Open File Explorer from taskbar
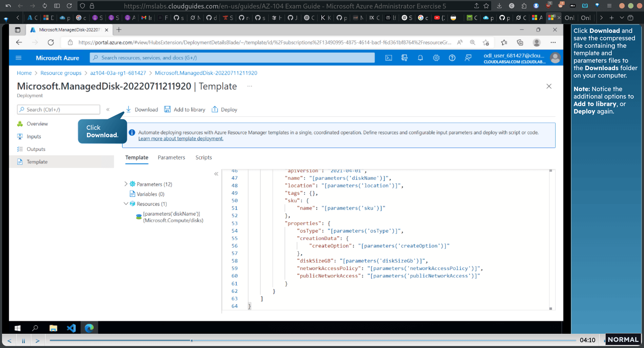The image size is (644, 348). [x=53, y=328]
